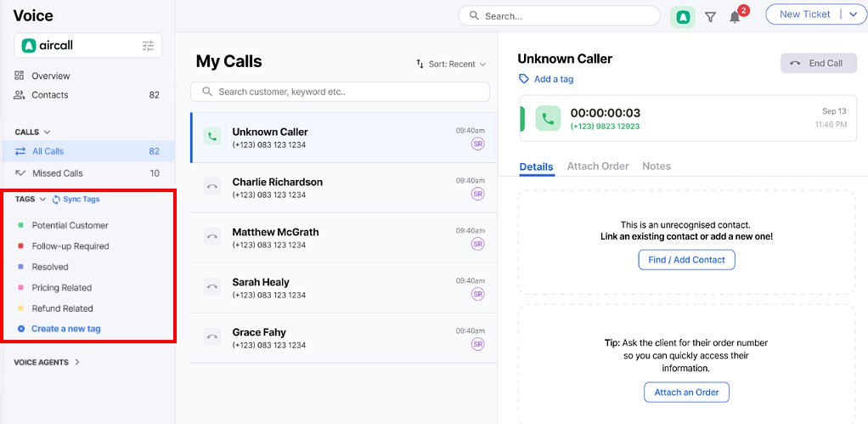Image resolution: width=868 pixels, height=424 pixels.
Task: Click the SR avatar on the Unknown Caller row
Action: 477,144
